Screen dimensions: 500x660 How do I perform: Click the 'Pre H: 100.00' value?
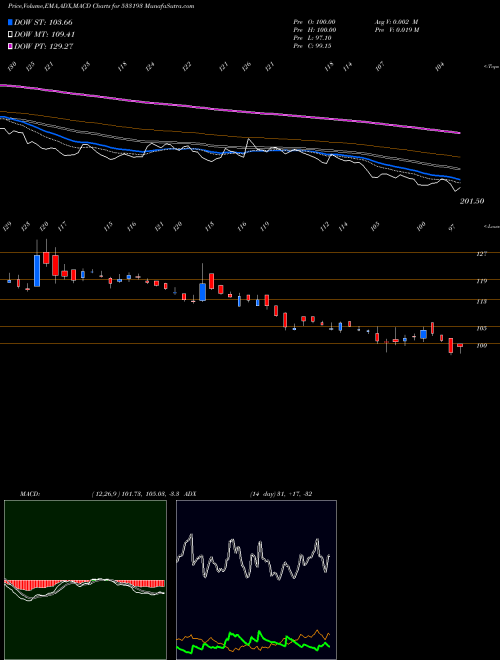pos(315,30)
